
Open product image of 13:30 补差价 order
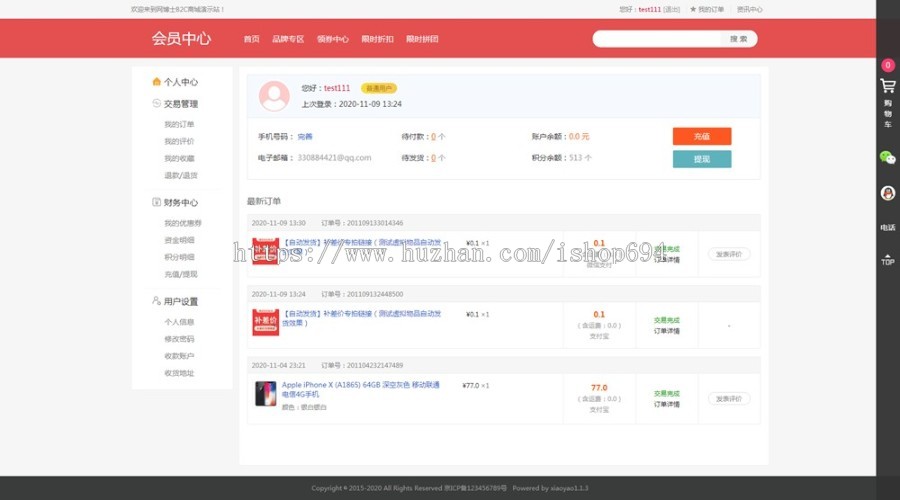click(x=266, y=251)
